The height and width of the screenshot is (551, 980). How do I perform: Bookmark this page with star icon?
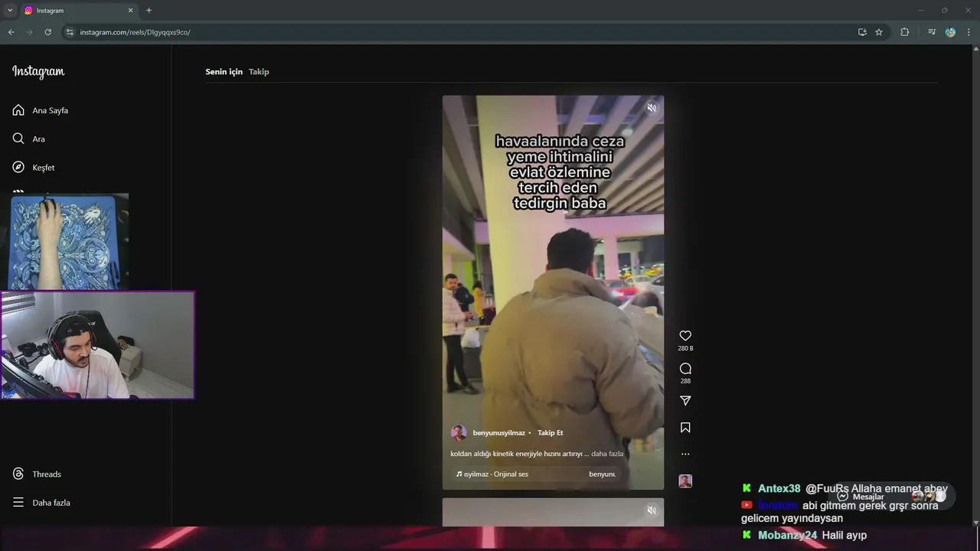(879, 32)
